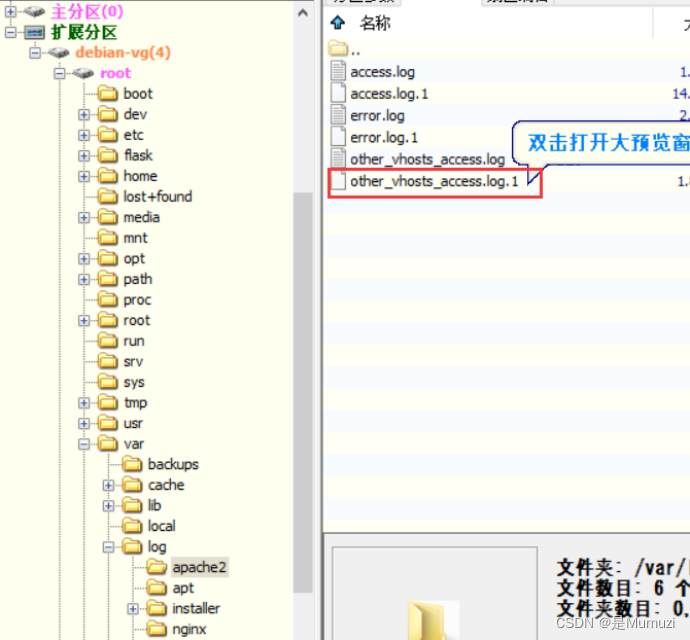Image resolution: width=690 pixels, height=640 pixels.
Task: Select the 'etc' tree label
Action: pyautogui.click(x=133, y=135)
